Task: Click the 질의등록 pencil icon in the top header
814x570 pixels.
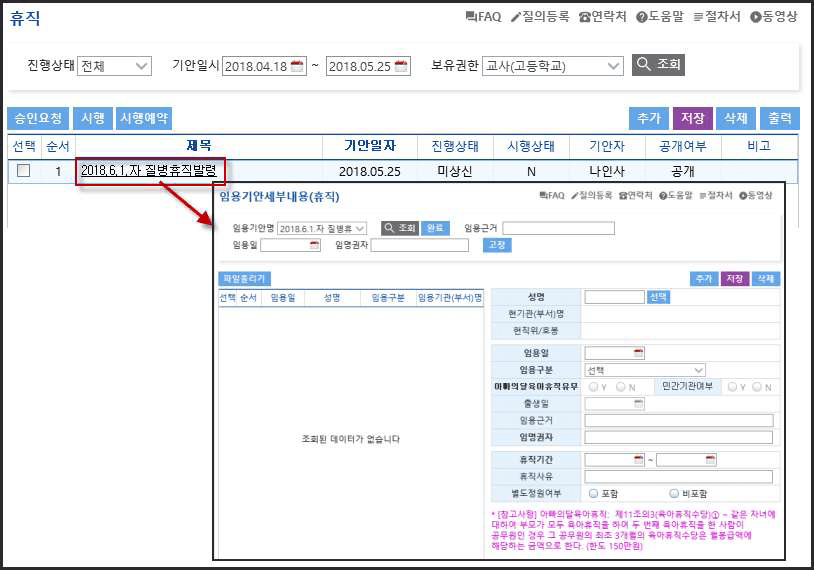Action: click(x=516, y=17)
